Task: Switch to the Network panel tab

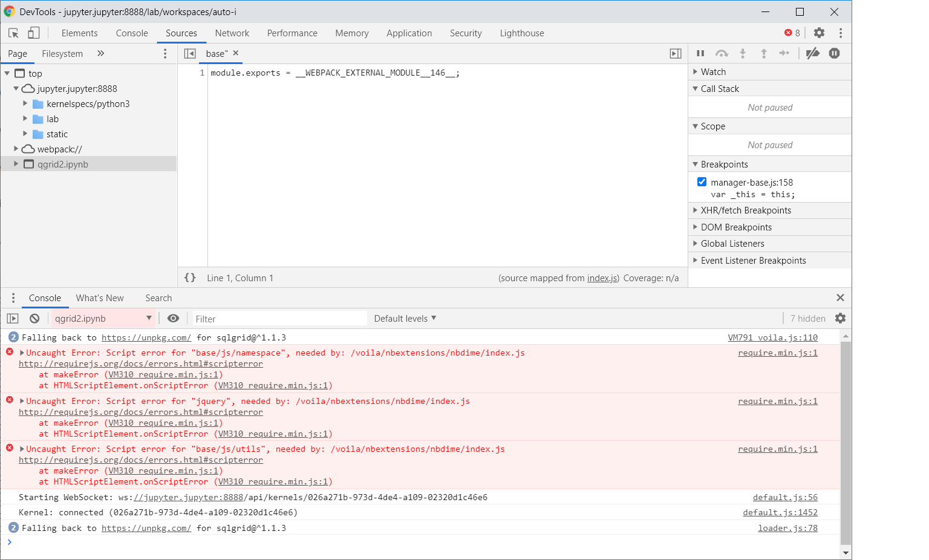Action: [232, 33]
